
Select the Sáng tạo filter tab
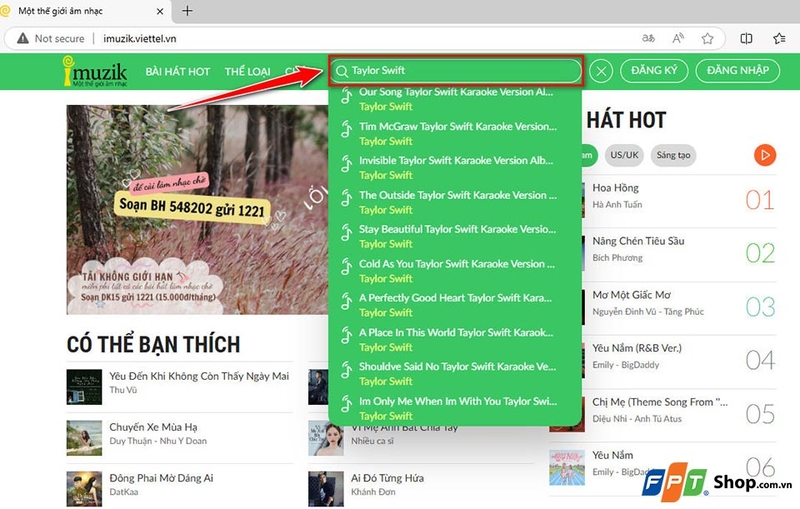point(673,155)
